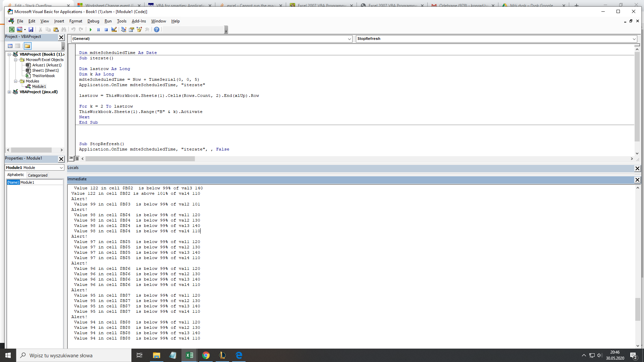
Task: Click the Reset (stop) toolbar icon
Action: (x=106, y=29)
